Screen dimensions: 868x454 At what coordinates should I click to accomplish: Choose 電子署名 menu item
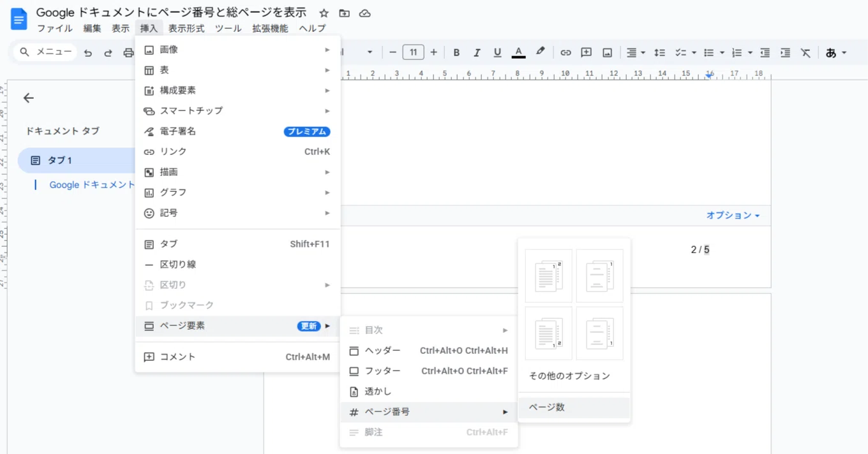(237, 131)
